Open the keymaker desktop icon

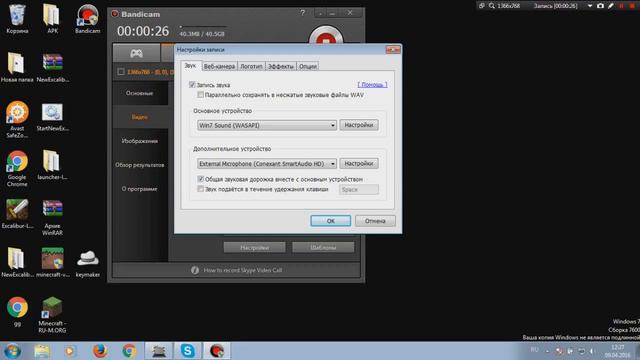click(x=87, y=263)
